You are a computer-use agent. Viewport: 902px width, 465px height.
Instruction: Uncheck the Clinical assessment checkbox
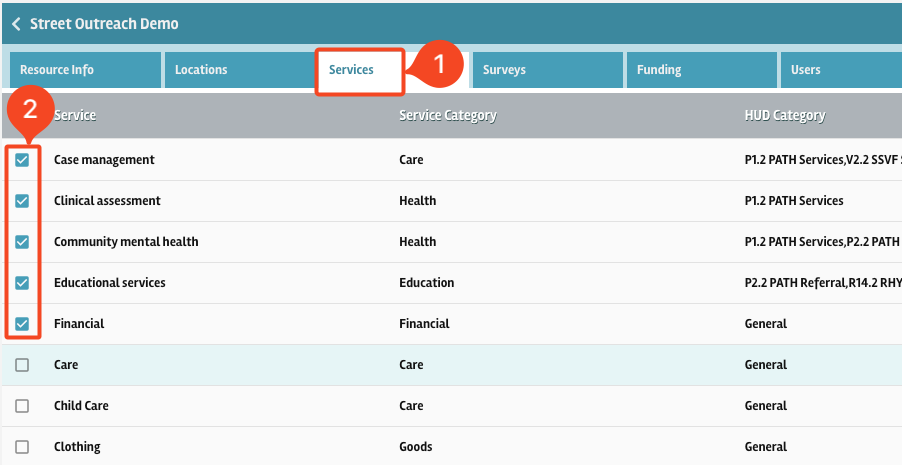click(x=22, y=201)
